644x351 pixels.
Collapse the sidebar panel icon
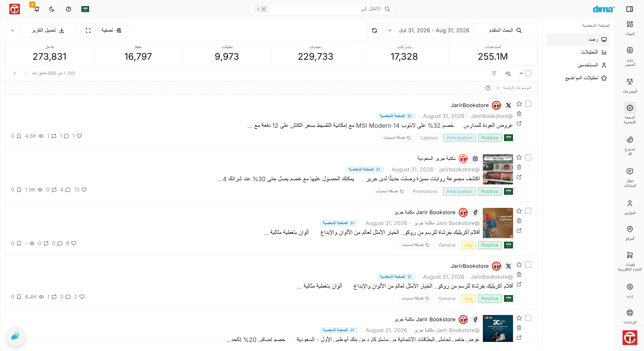(629, 9)
